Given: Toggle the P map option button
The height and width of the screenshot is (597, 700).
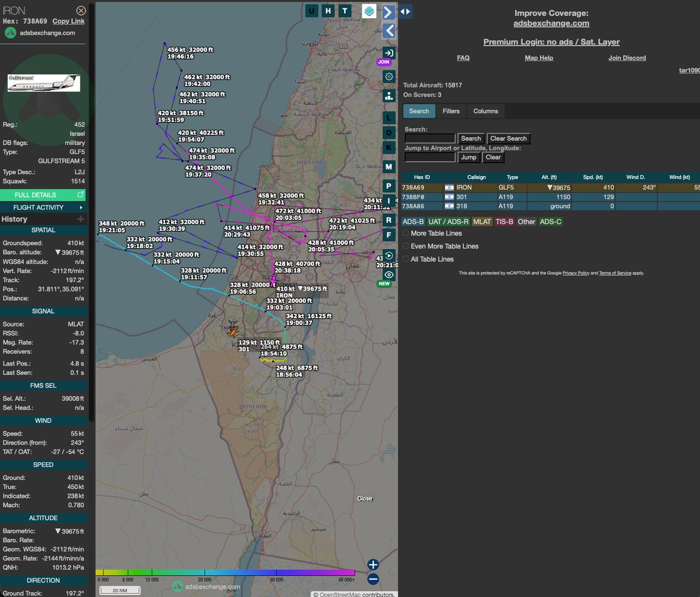Looking at the screenshot, I should tap(389, 186).
